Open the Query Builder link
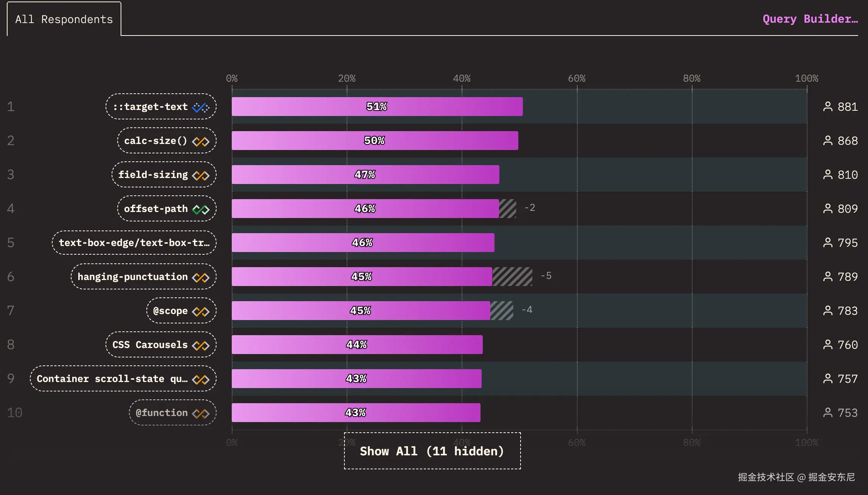868x495 pixels. click(x=810, y=19)
